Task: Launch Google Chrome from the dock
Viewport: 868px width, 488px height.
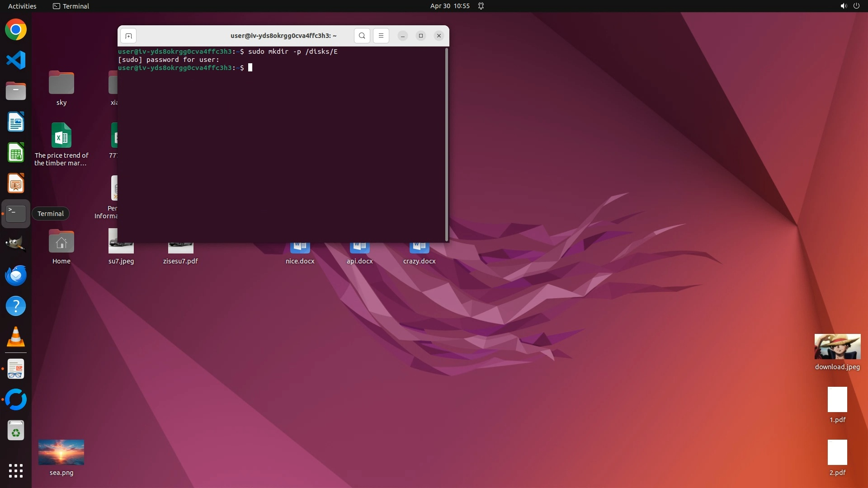Action: [x=16, y=30]
